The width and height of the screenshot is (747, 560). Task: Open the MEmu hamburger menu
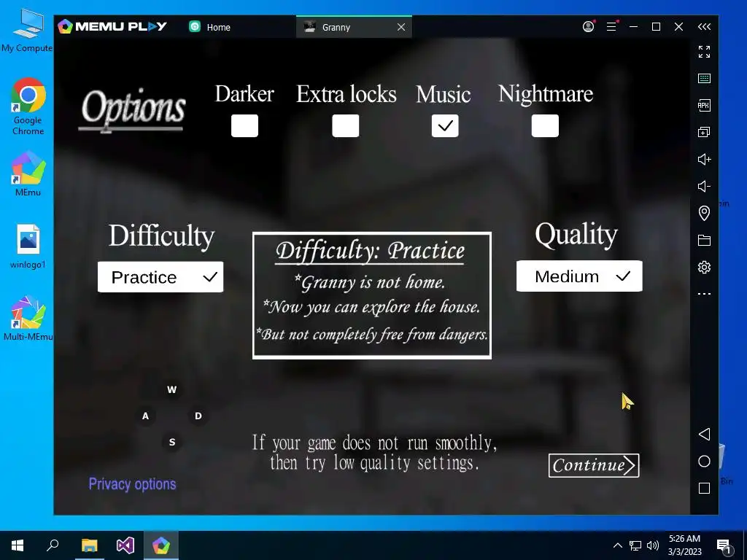tap(612, 27)
